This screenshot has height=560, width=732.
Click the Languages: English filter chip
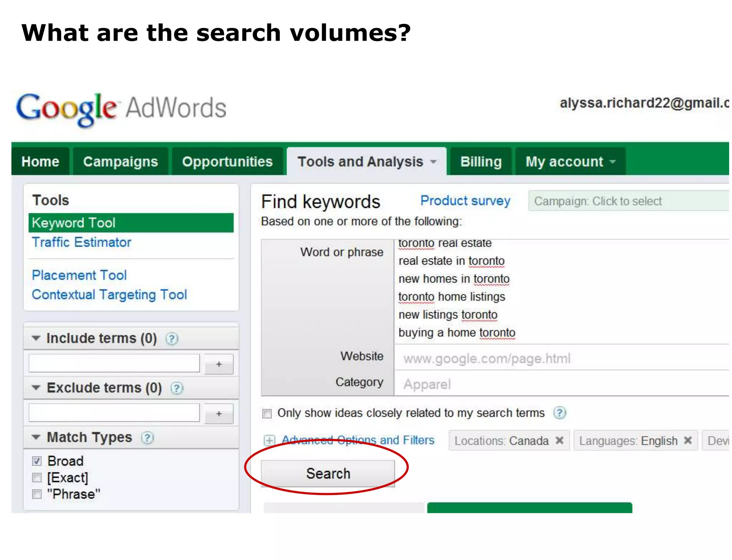(x=635, y=441)
